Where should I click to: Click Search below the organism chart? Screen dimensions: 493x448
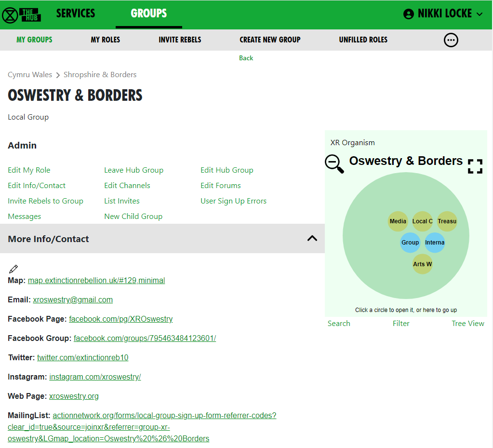[339, 324]
